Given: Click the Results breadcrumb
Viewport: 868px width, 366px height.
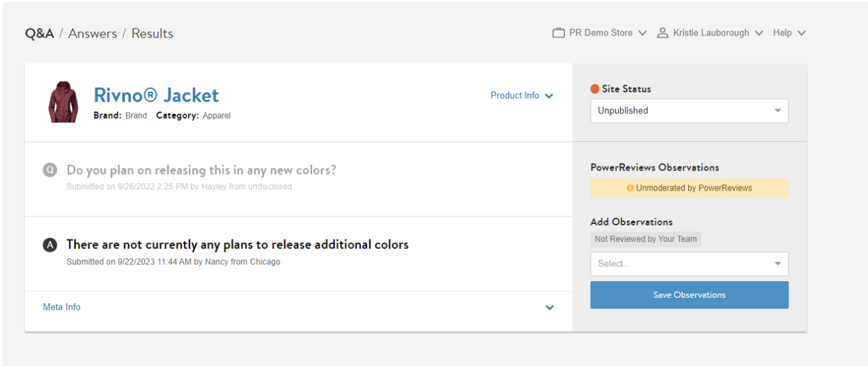Looking at the screenshot, I should [153, 33].
